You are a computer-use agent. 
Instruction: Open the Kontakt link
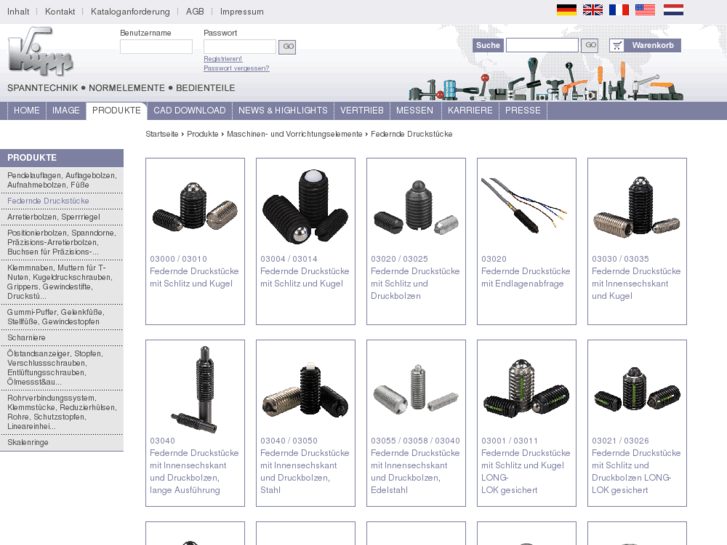60,12
